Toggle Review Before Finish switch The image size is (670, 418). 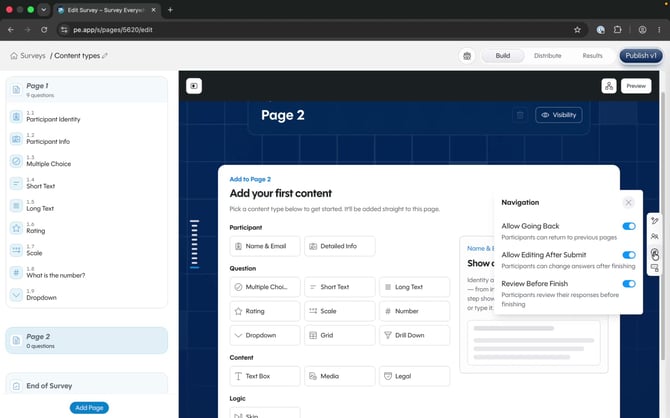click(629, 284)
